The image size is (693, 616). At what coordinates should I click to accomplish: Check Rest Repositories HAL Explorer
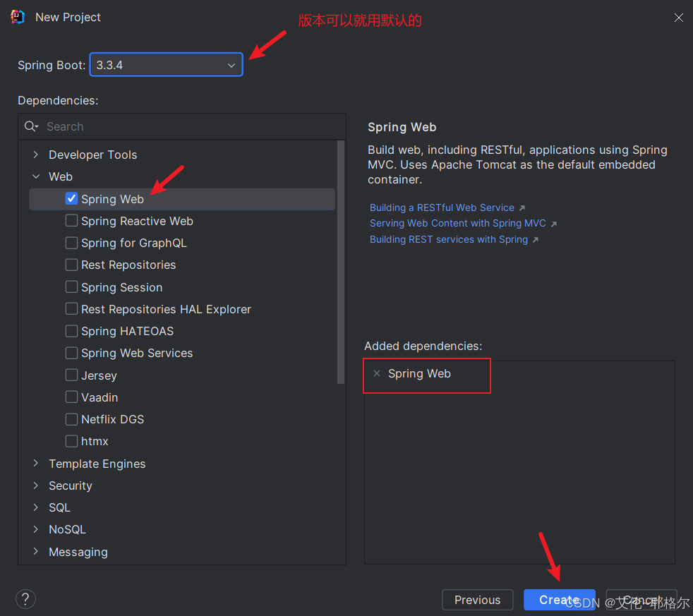tap(71, 308)
